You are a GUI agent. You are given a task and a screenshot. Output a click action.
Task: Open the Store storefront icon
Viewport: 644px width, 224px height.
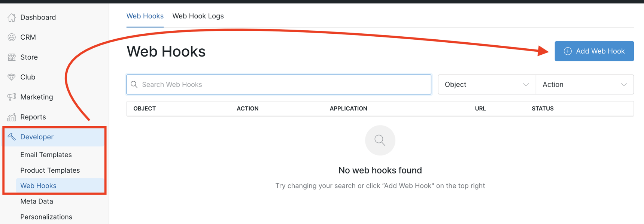tap(12, 57)
